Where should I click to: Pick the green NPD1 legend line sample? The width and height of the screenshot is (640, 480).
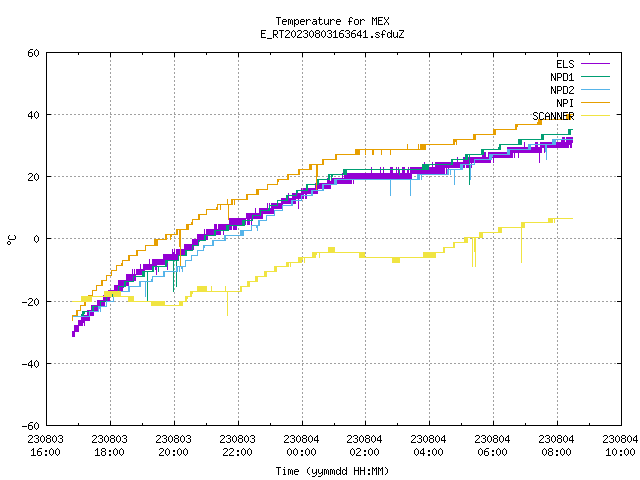(x=595, y=76)
